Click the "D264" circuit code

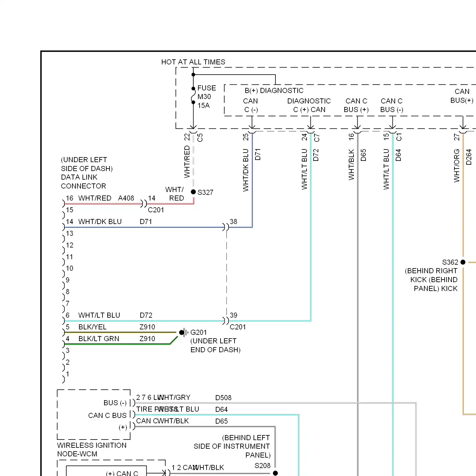469,157
